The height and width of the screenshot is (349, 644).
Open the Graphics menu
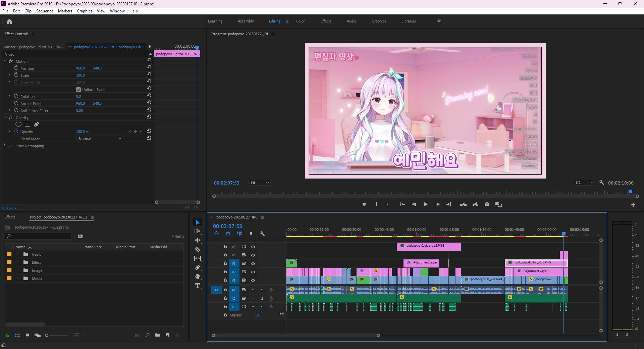[85, 11]
